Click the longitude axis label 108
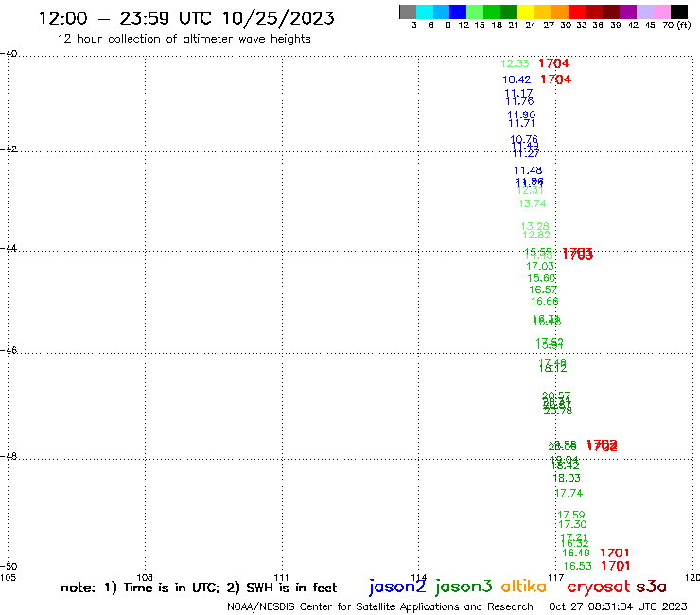 tap(145, 577)
